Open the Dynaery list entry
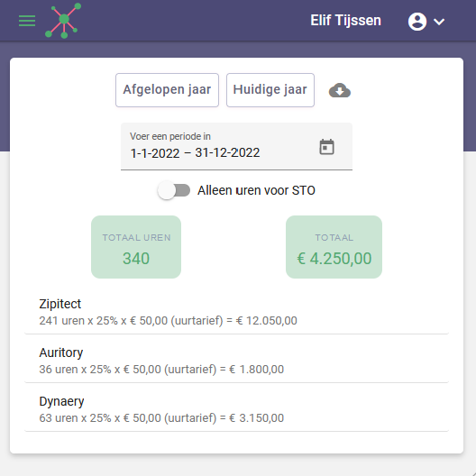 tap(236, 409)
